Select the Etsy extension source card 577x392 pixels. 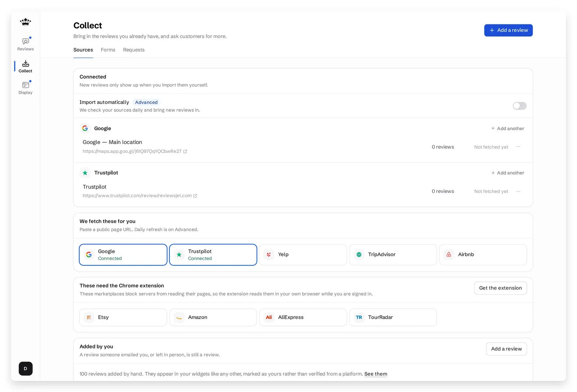123,317
